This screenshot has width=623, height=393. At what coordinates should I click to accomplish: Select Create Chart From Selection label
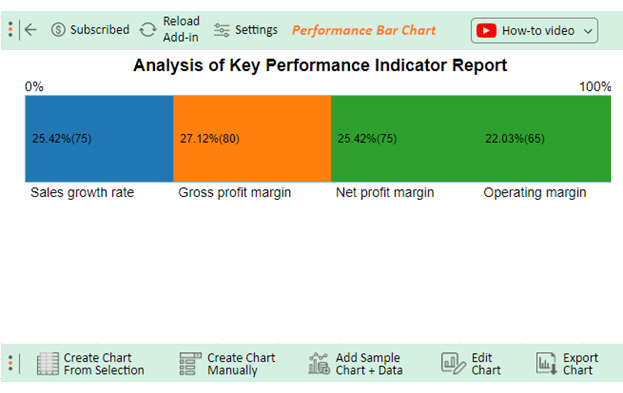(x=104, y=364)
